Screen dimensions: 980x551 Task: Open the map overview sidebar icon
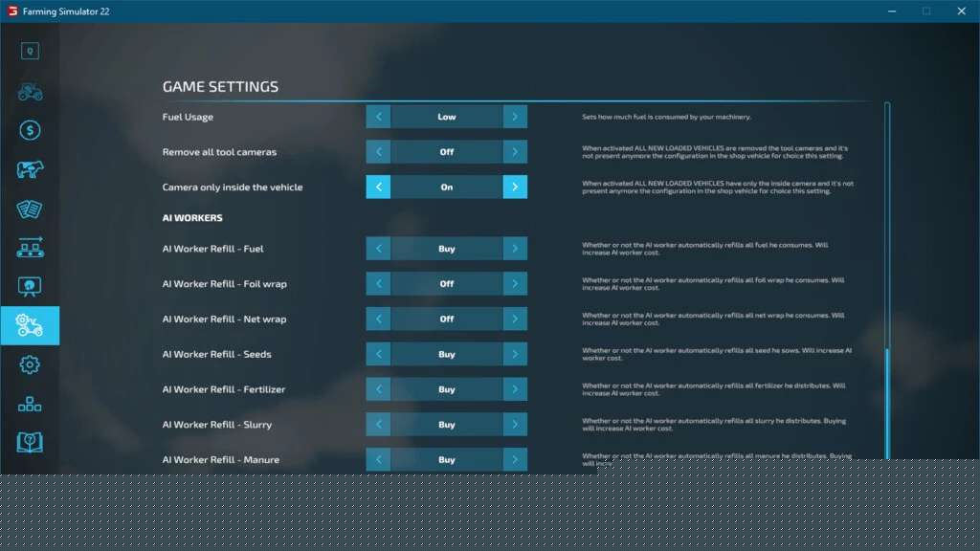30,52
